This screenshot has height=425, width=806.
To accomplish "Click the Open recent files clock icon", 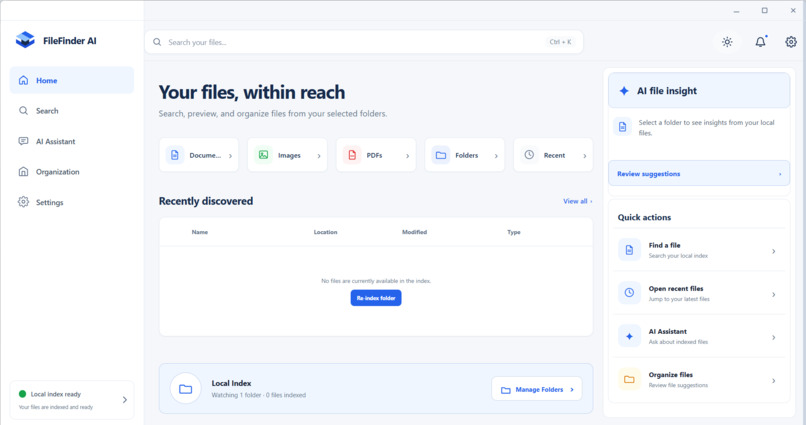I will [x=629, y=293].
